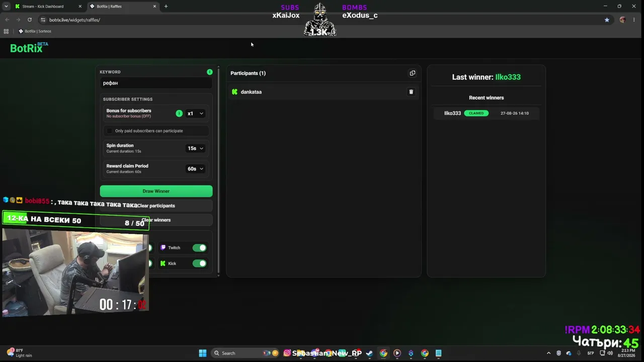Open the tab search dropdown
Image resolution: width=644 pixels, height=362 pixels.
coord(6,7)
